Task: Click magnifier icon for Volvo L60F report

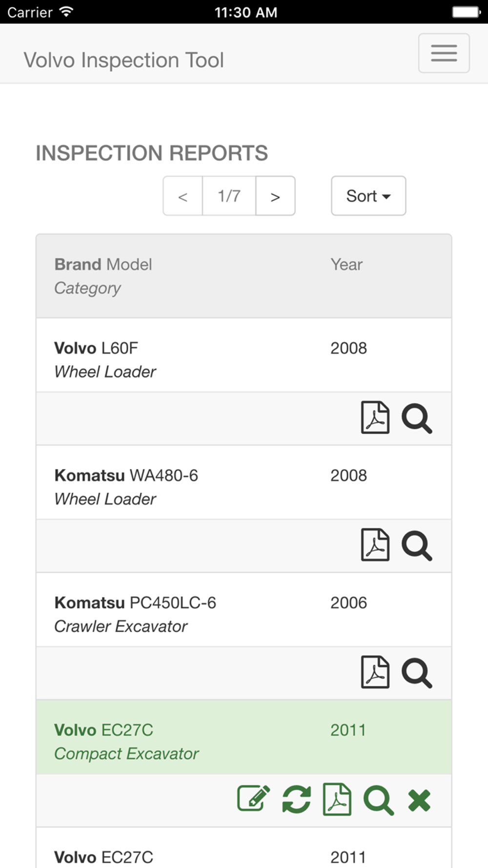Action: pyautogui.click(x=417, y=418)
